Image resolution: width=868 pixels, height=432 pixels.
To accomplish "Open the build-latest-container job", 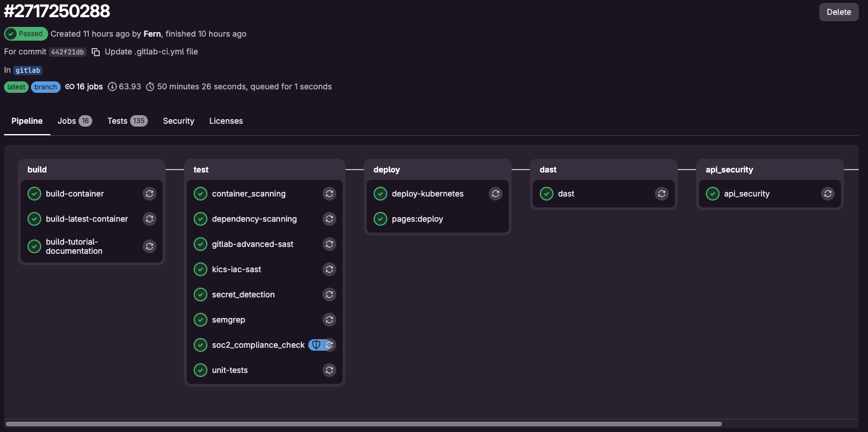I will pyautogui.click(x=87, y=219).
